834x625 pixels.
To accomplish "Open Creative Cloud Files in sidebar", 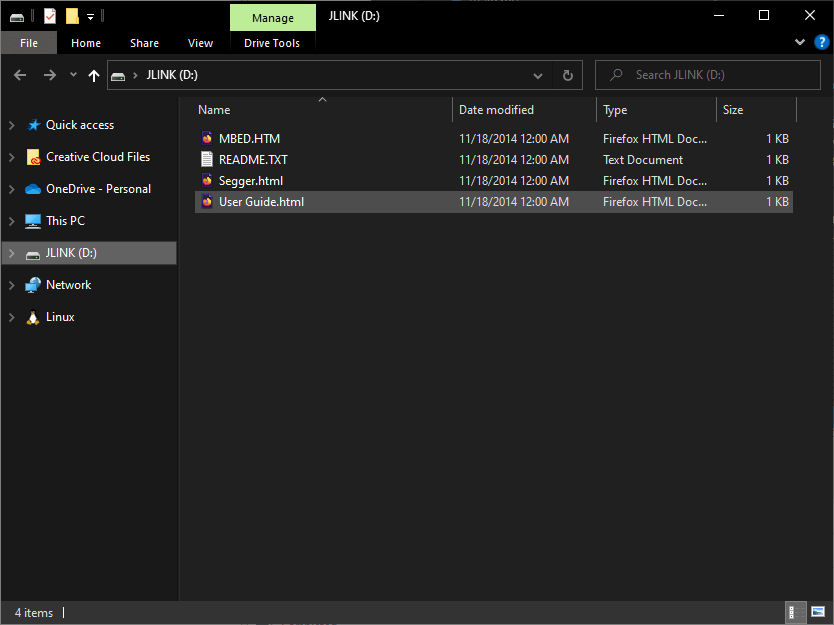I will click(98, 157).
